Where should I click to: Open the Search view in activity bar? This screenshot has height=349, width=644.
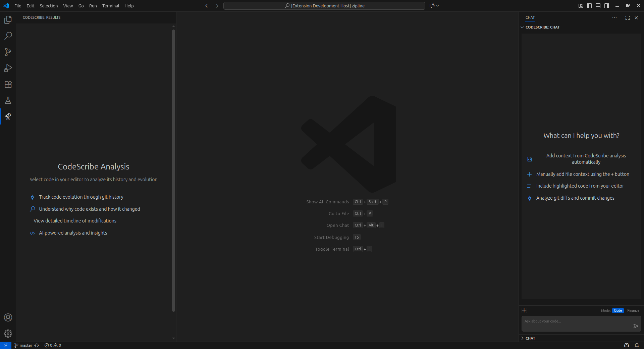pyautogui.click(x=8, y=36)
